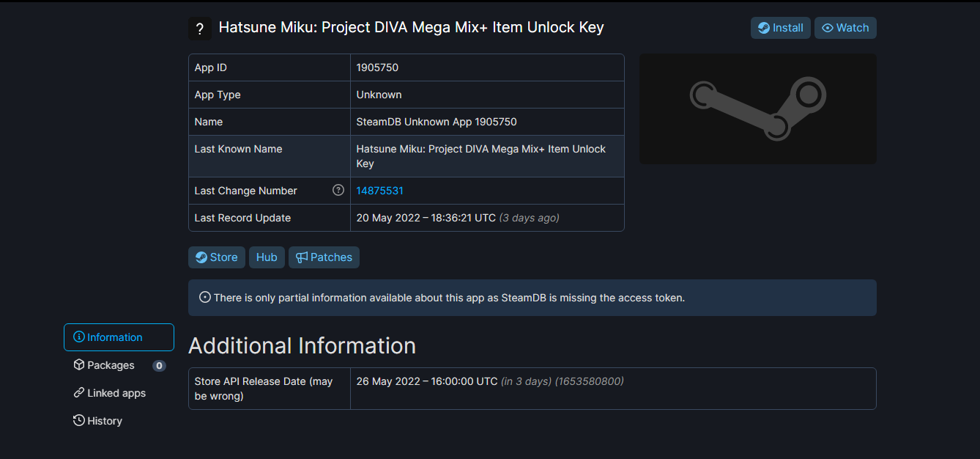
Task: Click the cube icon next to Packages
Action: [79, 365]
